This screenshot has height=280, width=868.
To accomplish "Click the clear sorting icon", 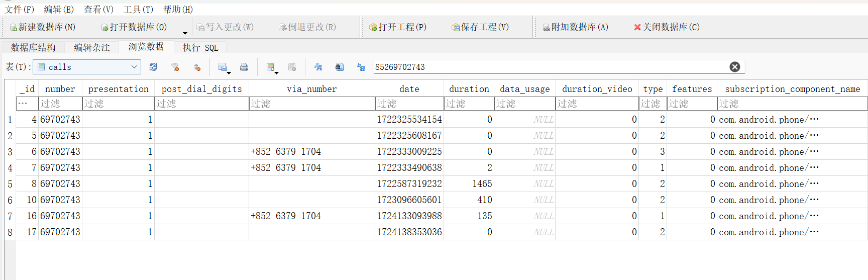I will tap(197, 67).
